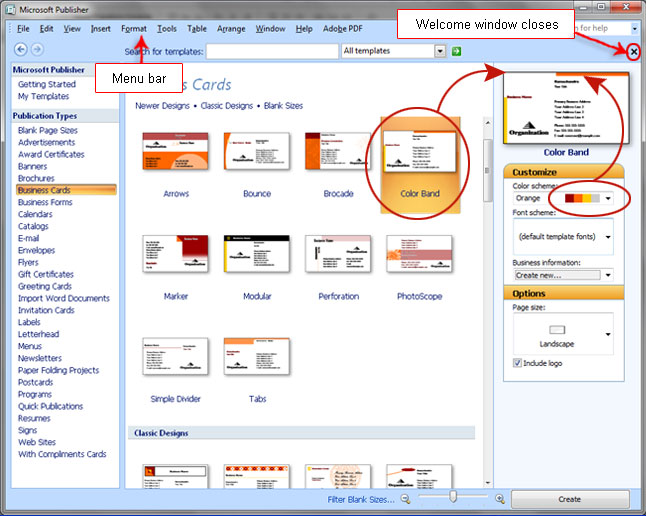Click the thumbnail zoom slider handle
Viewport: 646px width, 516px height.
[453, 496]
